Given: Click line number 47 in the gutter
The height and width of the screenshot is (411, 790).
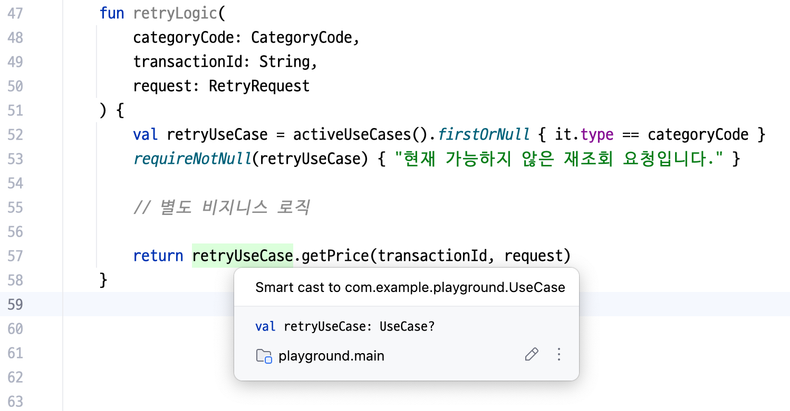Looking at the screenshot, I should 15,14.
